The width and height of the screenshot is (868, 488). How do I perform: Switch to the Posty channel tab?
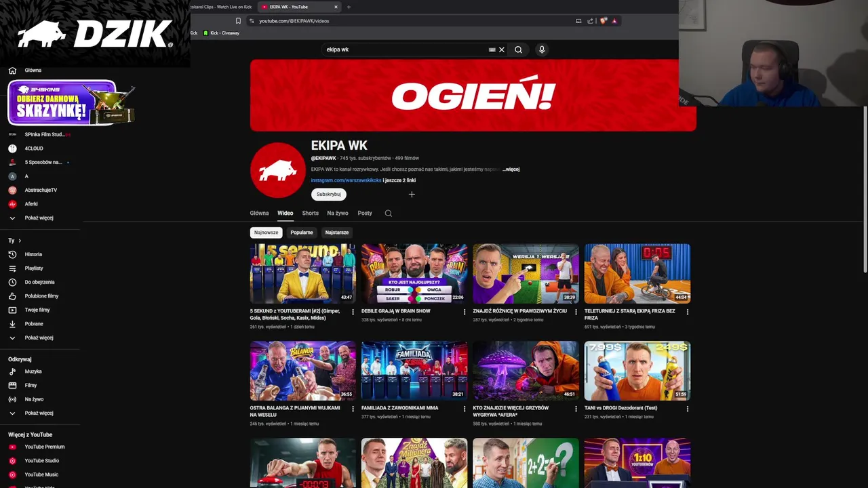pos(365,213)
